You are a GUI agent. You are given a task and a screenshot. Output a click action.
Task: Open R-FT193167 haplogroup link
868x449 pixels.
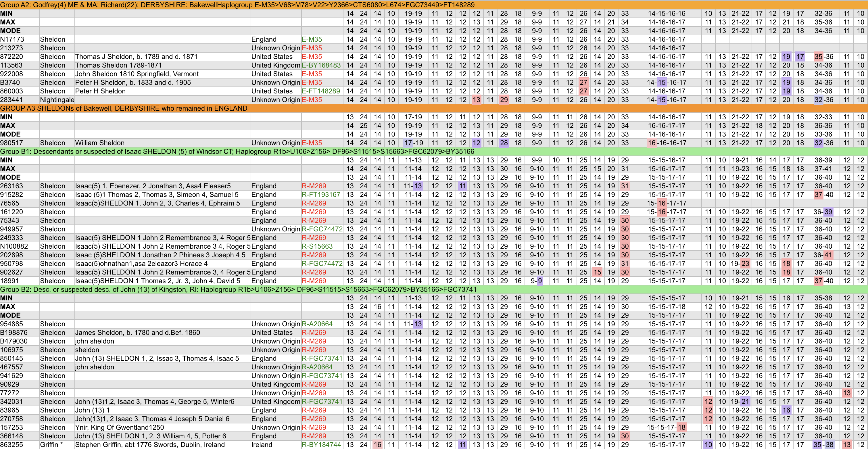pyautogui.click(x=321, y=195)
